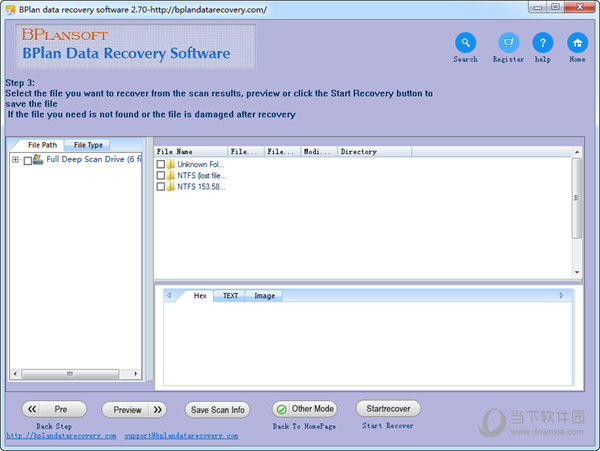Open the bplandatarecovery.com website link
Viewport: 600px width, 451px height.
61,436
